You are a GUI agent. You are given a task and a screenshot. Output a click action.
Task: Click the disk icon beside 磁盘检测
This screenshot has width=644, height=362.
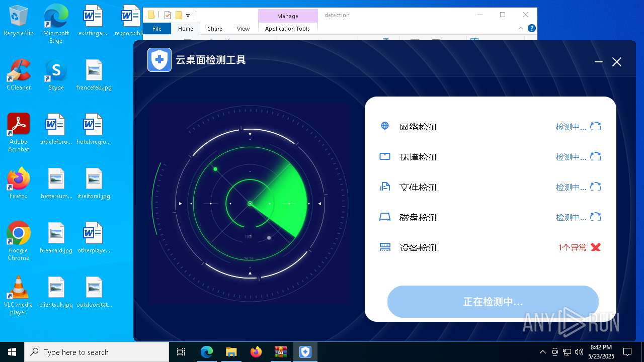click(x=385, y=217)
